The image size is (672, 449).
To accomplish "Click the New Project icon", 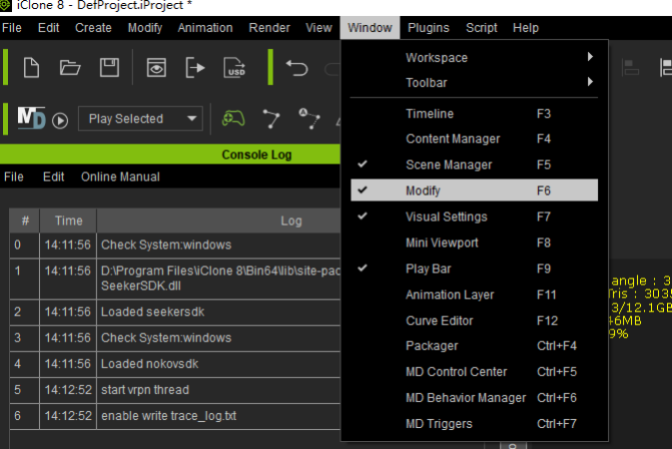I will click(x=32, y=68).
